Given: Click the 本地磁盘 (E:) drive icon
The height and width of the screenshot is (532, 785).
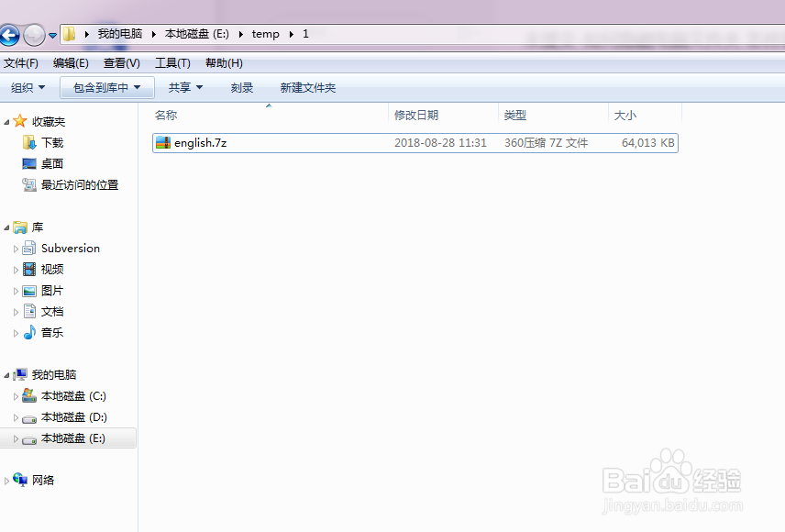Looking at the screenshot, I should tap(29, 439).
